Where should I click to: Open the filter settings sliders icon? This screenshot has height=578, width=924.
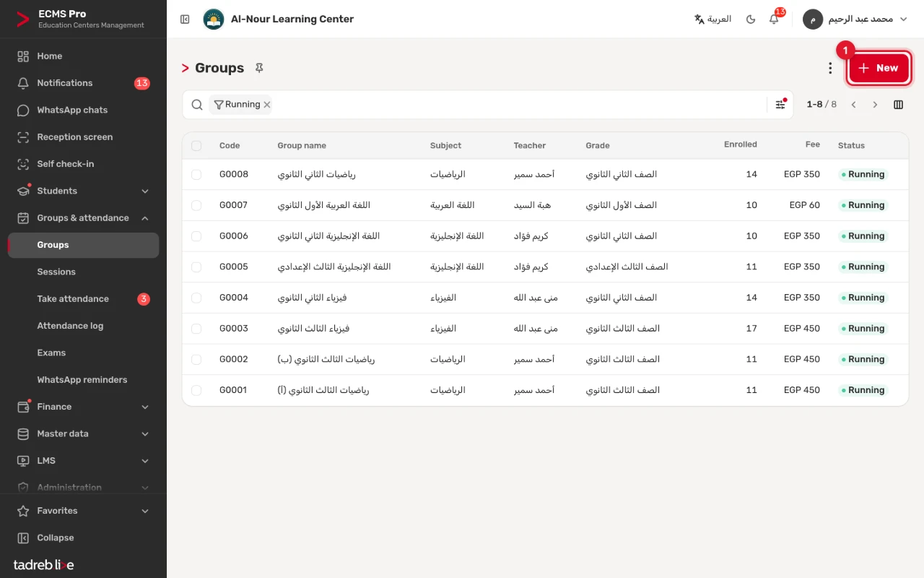[780, 105]
